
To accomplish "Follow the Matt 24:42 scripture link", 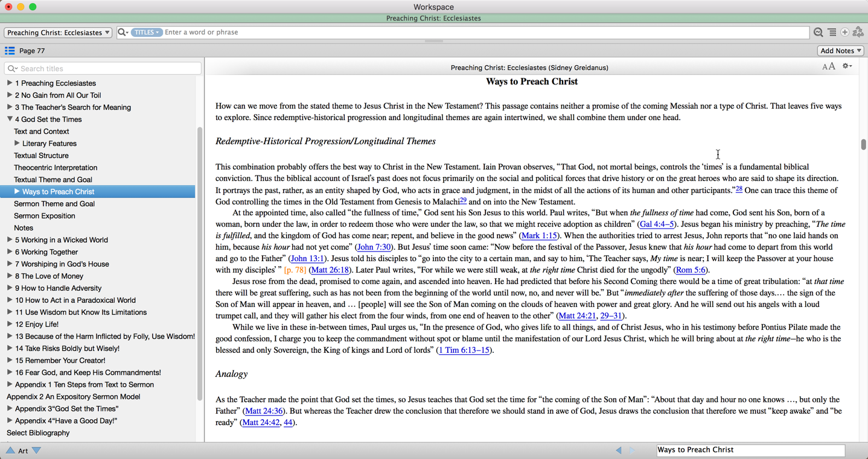I will coord(261,423).
